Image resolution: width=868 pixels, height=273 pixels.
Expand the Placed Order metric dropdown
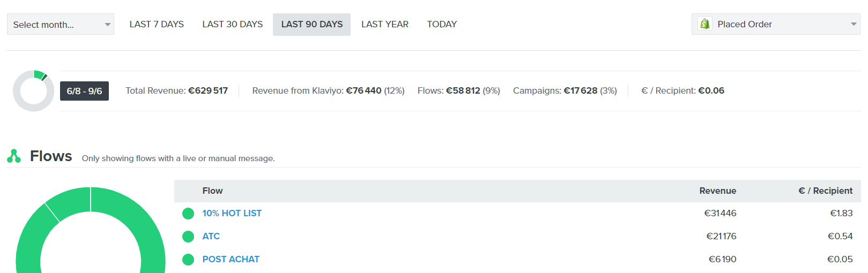[776, 24]
